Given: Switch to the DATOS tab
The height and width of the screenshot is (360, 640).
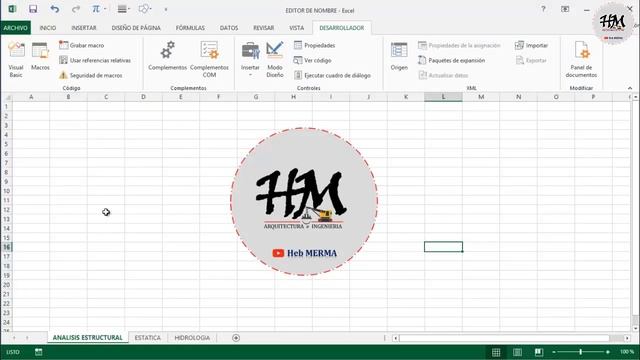Looking at the screenshot, I should pos(229,28).
